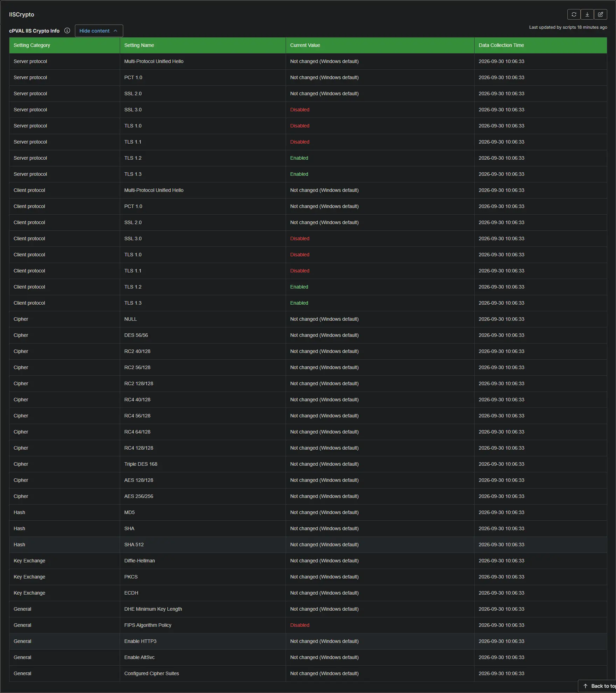The image size is (616, 693).
Task: Click the Server protocol TLS 1.1 Disabled value
Action: pyautogui.click(x=300, y=142)
